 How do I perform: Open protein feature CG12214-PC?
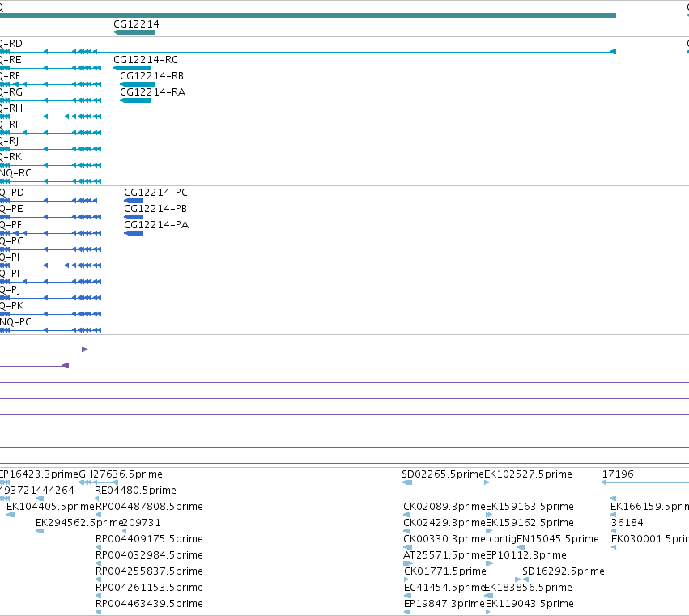coord(155,193)
